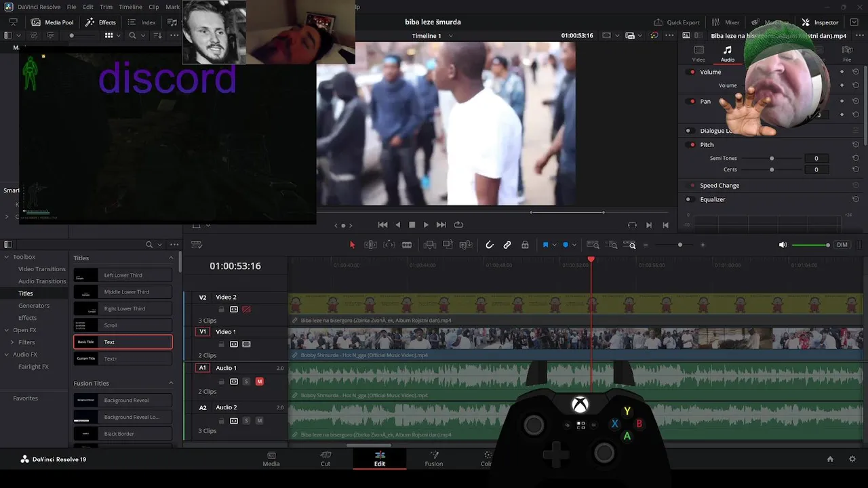Toggle Loop playback icon
Viewport: 868px width, 488px height.
[x=458, y=225]
